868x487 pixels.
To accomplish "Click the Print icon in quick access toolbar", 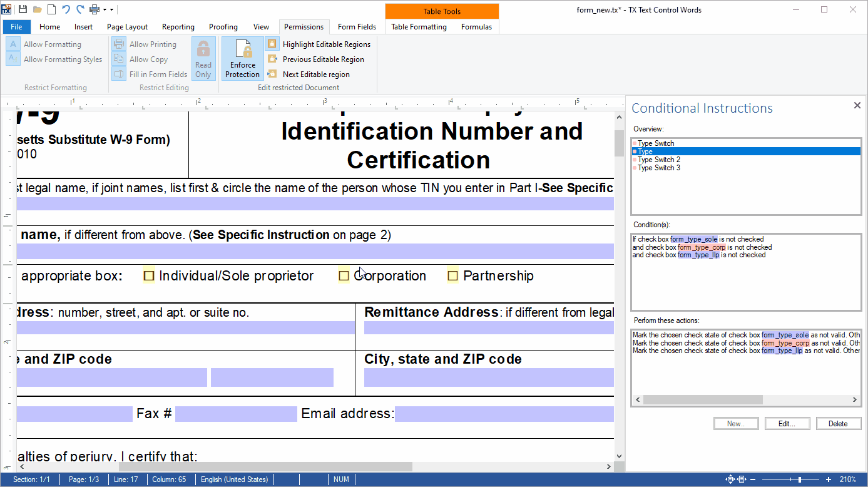I will point(94,9).
